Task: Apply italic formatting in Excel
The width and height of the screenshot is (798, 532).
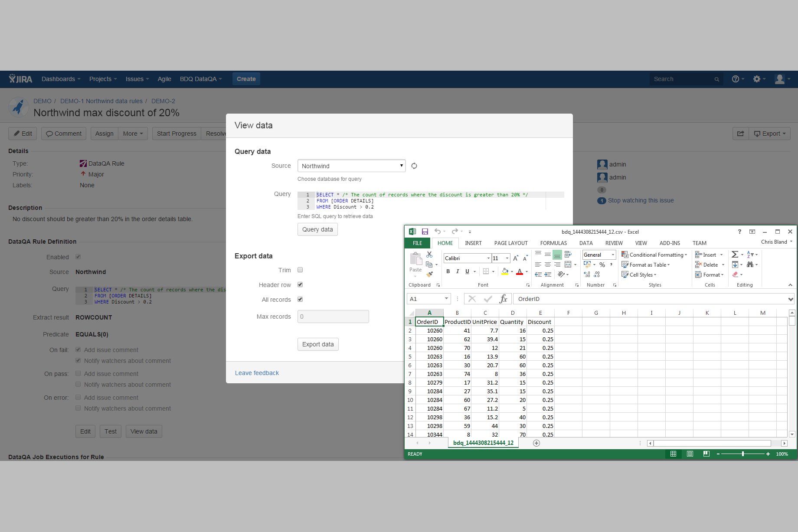Action: pos(458,271)
